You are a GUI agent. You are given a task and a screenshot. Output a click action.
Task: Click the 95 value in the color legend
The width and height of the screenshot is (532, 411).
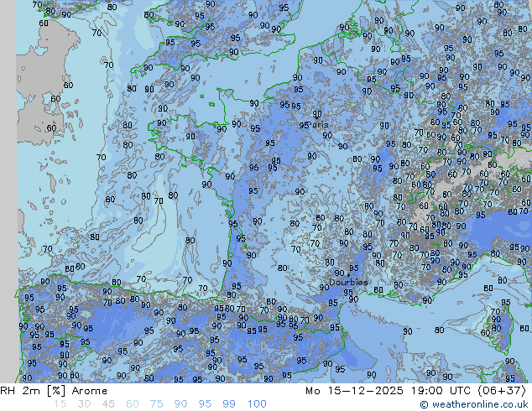pyautogui.click(x=205, y=404)
